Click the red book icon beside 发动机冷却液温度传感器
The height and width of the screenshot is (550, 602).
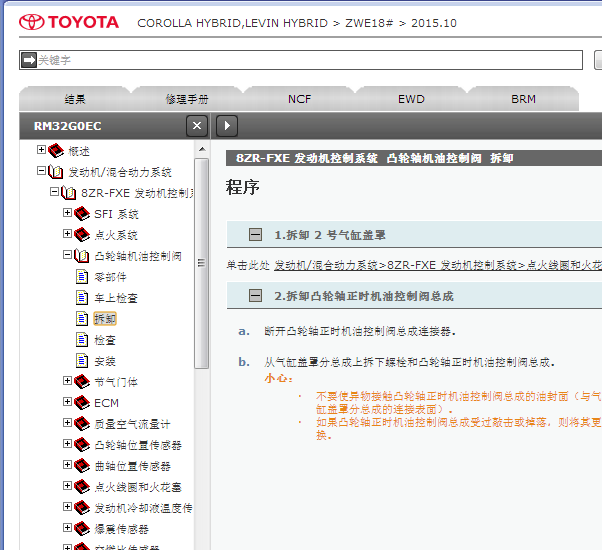click(x=82, y=508)
